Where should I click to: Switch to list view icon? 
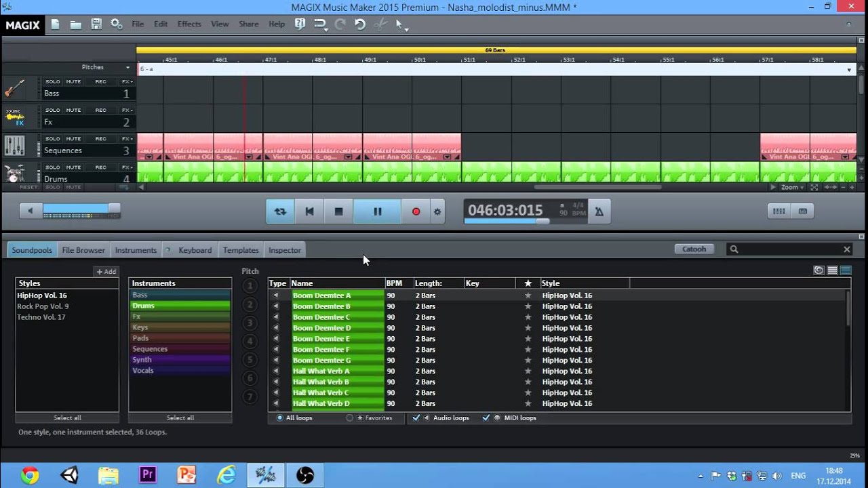[832, 270]
